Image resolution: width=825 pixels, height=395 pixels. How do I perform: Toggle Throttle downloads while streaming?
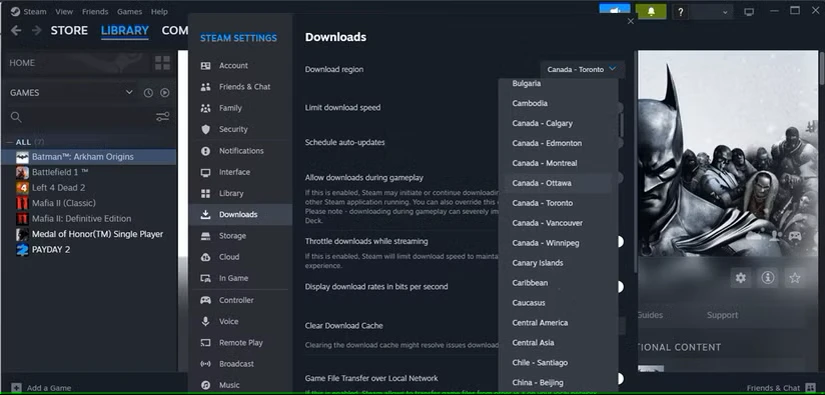pyautogui.click(x=620, y=241)
